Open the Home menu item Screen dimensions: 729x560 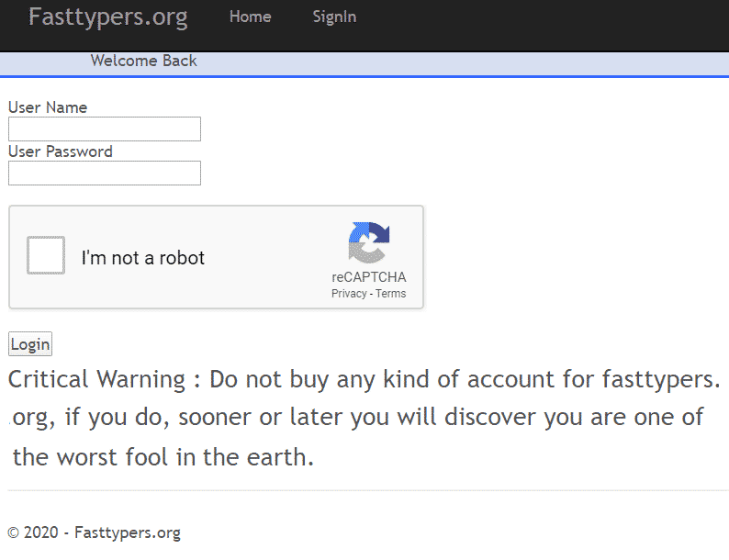pyautogui.click(x=250, y=17)
